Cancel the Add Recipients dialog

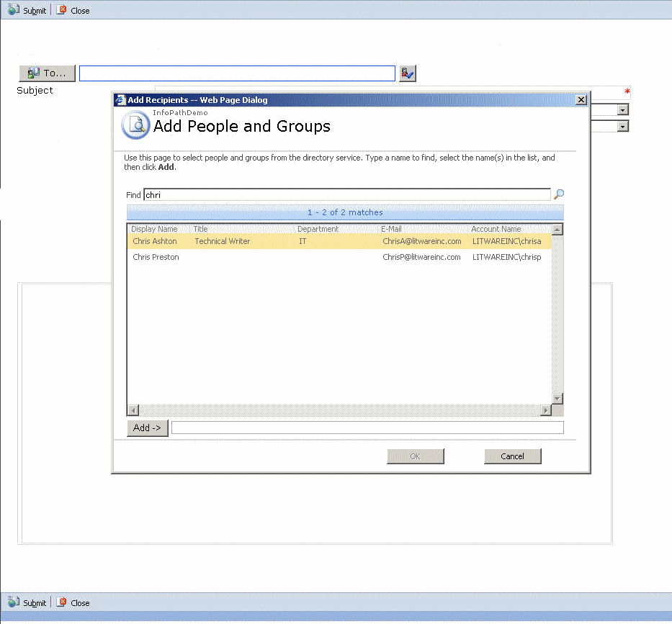point(512,456)
